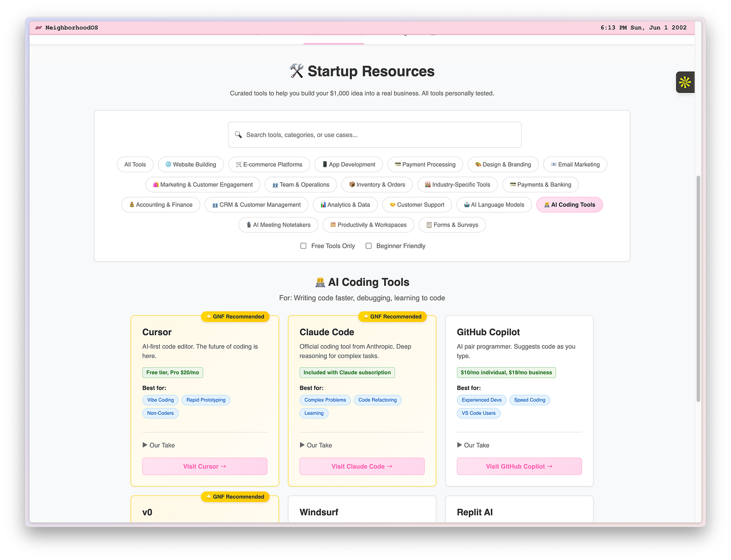Screen dimensions: 731x560
Task: Click GNF Recommended badge on Cursor card
Action: pyautogui.click(x=235, y=316)
